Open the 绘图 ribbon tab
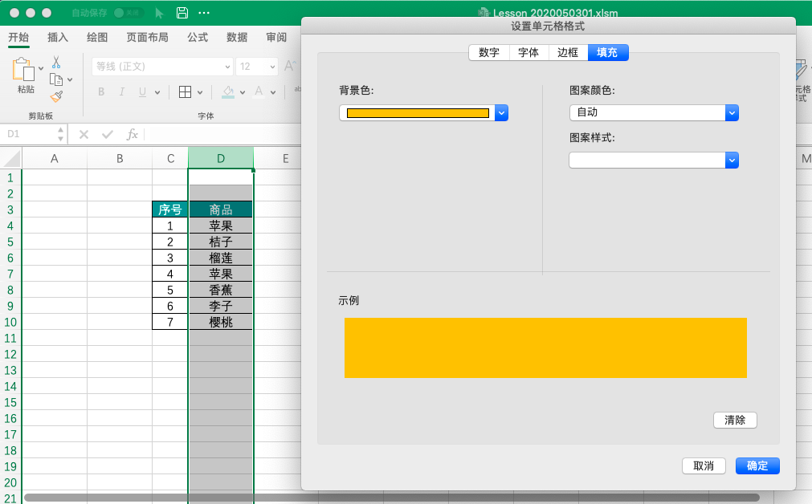This screenshot has width=812, height=504. [x=97, y=37]
